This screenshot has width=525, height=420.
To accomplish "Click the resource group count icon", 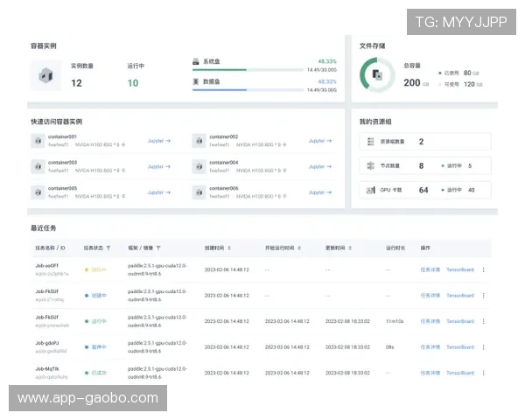I will pyautogui.click(x=370, y=141).
